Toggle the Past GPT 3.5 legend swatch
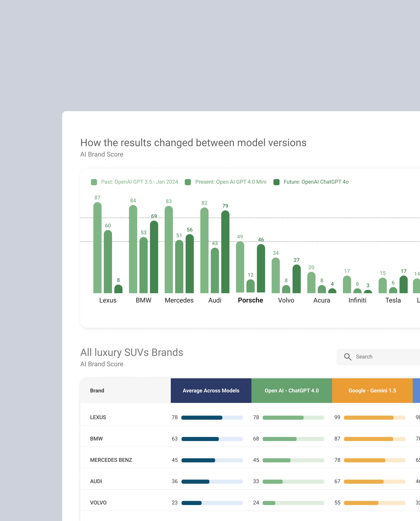Viewport: 420px width, 521px height. [x=94, y=182]
